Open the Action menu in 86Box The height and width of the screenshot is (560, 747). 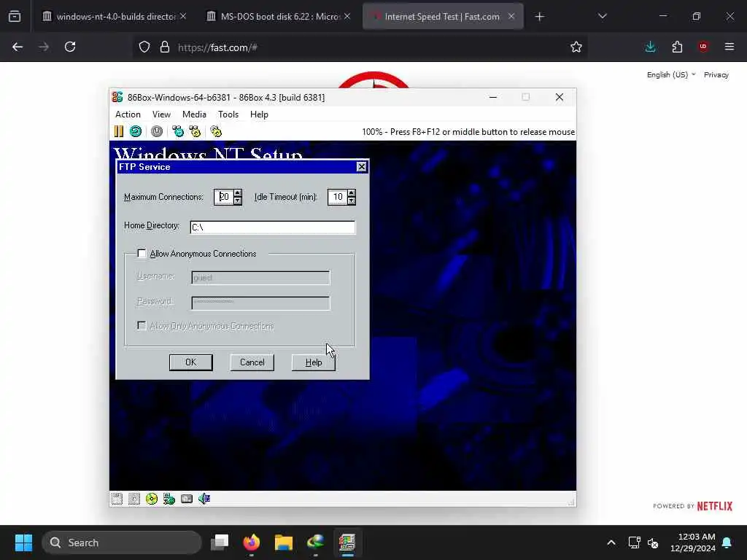[128, 114]
